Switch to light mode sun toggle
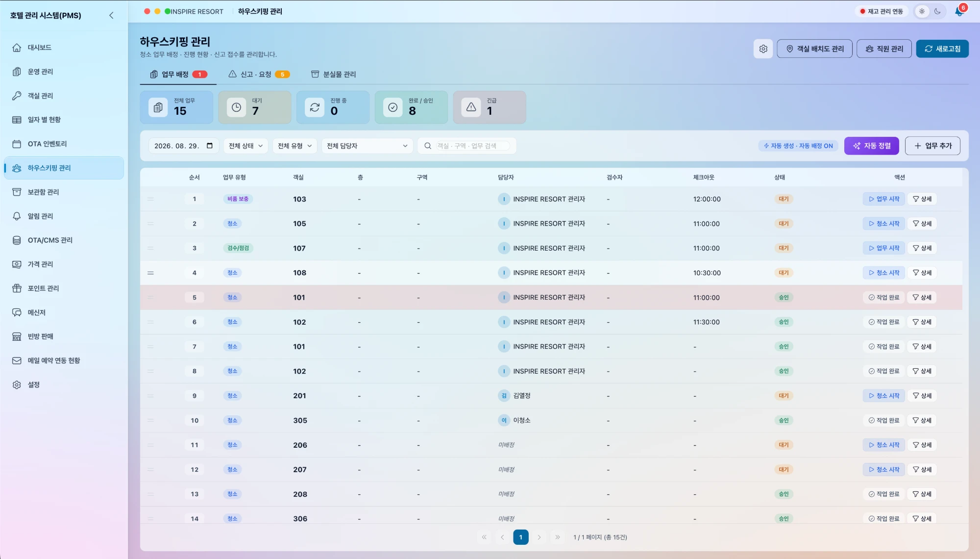This screenshot has height=559, width=980. (x=922, y=11)
